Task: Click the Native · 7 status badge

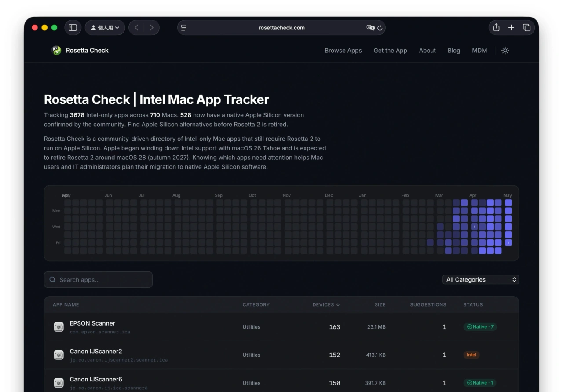Action: click(480, 327)
